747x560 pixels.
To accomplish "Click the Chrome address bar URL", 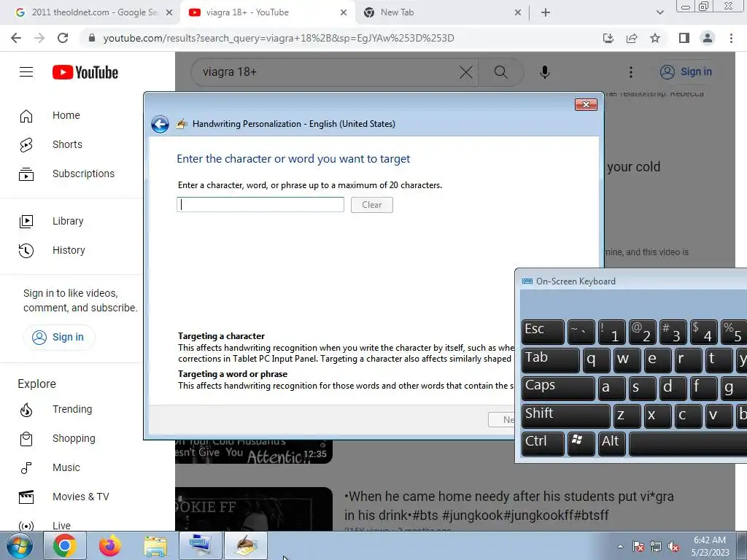I will (279, 38).
